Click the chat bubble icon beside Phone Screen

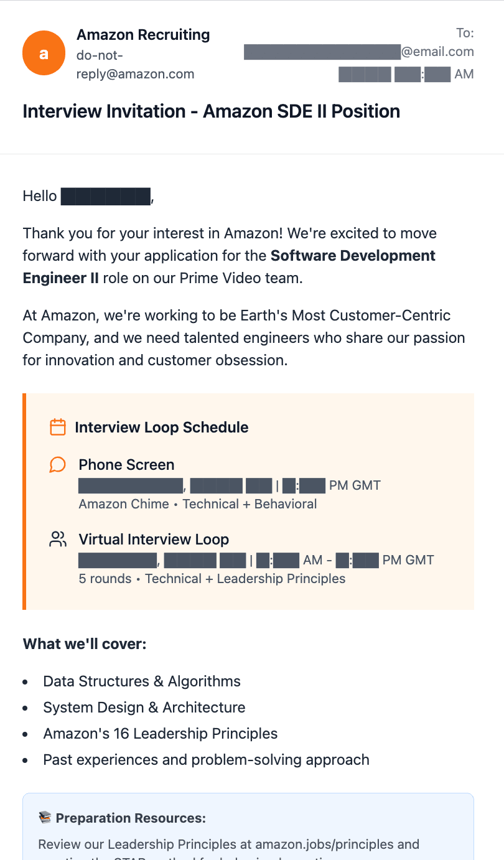click(x=57, y=465)
